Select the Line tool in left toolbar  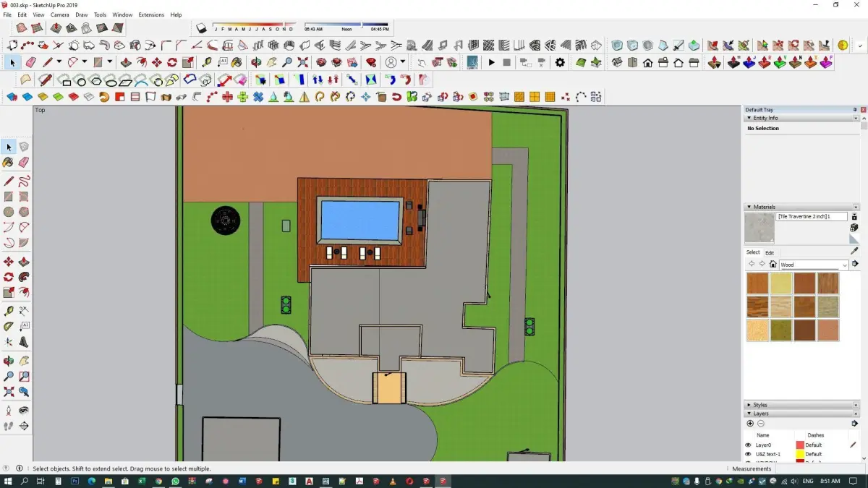9,181
